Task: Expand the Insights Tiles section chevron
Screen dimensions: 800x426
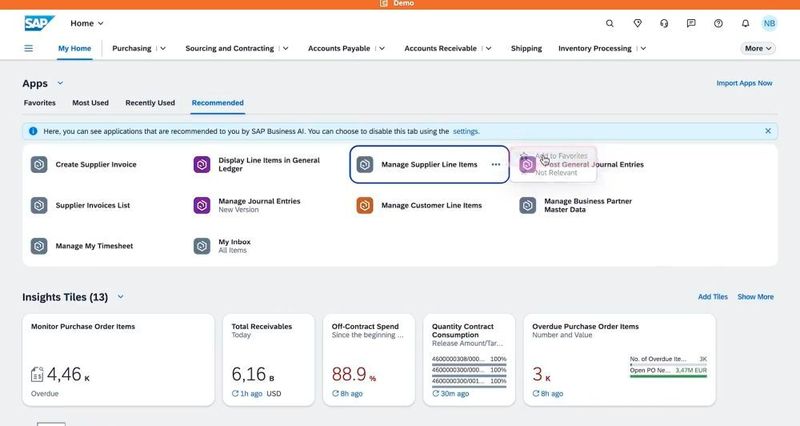Action: coord(120,297)
